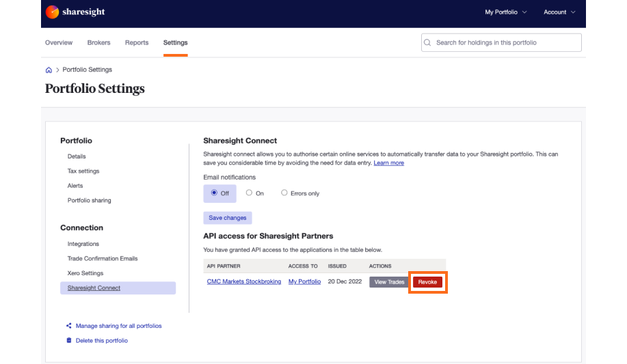
Task: Open the Brokers tab
Action: pyautogui.click(x=98, y=42)
